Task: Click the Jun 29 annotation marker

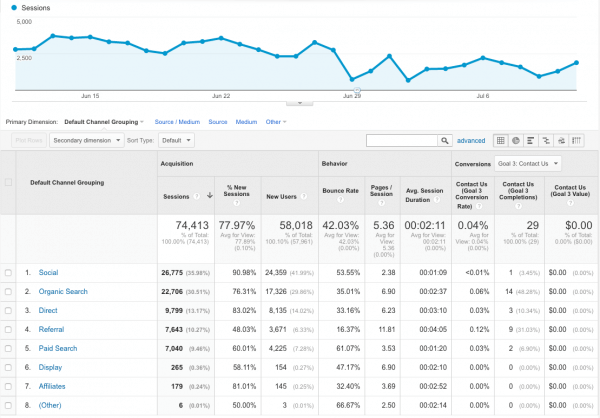Action: [357, 90]
